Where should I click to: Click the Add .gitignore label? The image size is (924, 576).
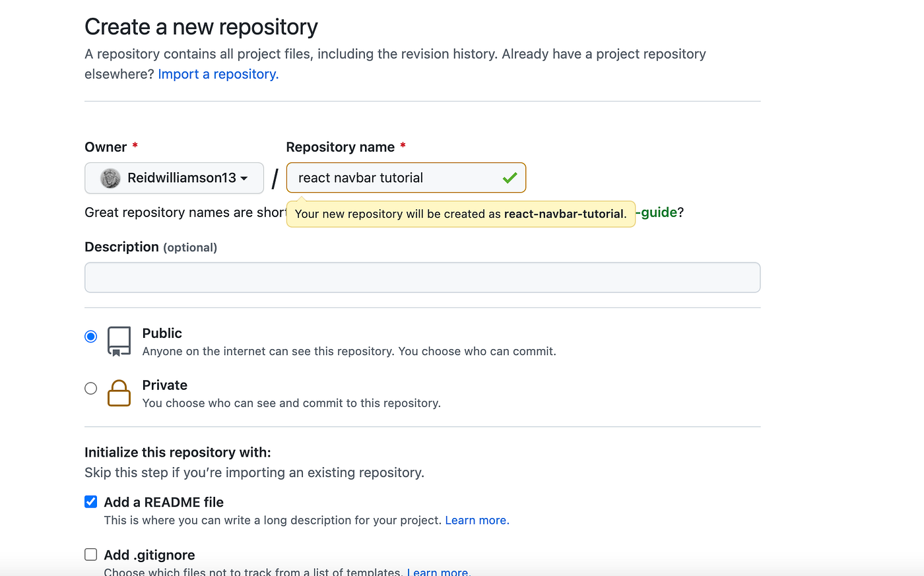point(149,555)
